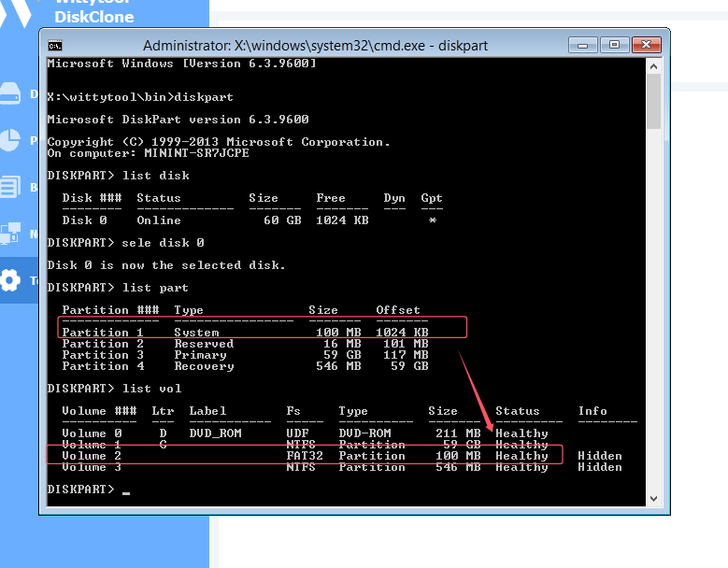This screenshot has width=728, height=568.
Task: Click the 'DISKPART> list disk' command line
Action: [119, 176]
